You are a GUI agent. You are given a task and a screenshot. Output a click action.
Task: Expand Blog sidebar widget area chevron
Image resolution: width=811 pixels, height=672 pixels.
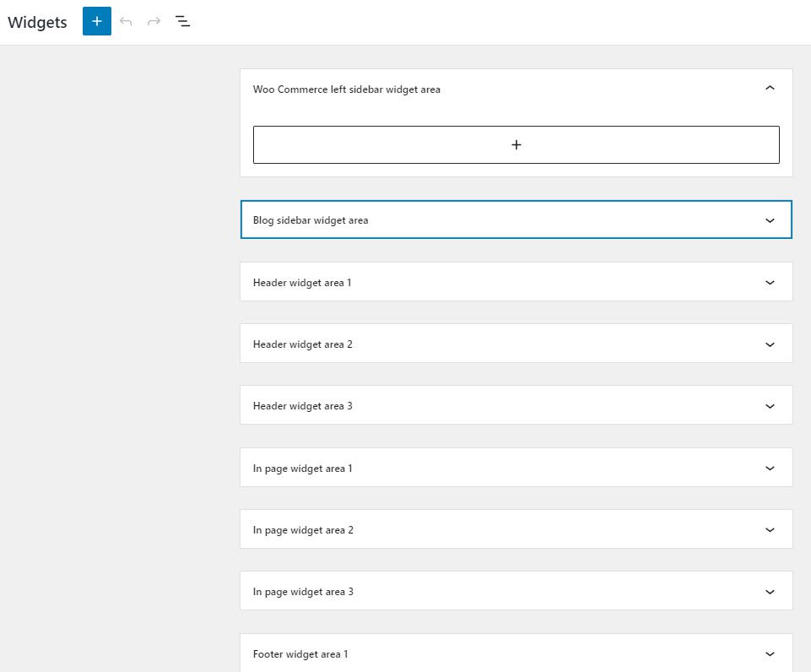[x=769, y=220]
